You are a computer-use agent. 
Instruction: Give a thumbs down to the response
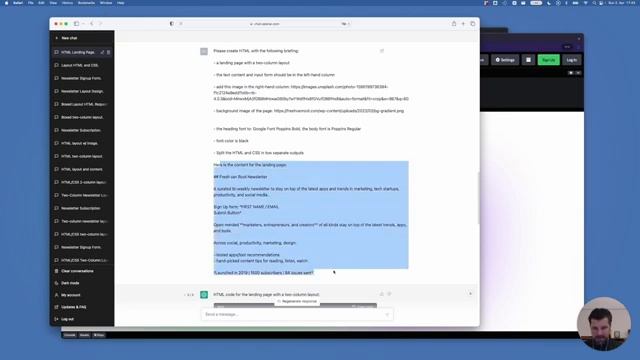389,294
